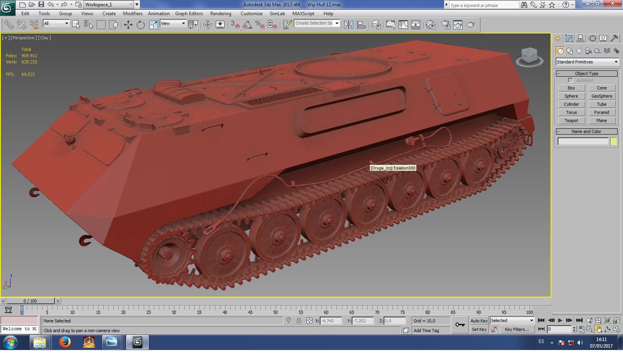The width and height of the screenshot is (623, 364).
Task: Click the time slider 0/100 handle
Action: click(x=30, y=301)
